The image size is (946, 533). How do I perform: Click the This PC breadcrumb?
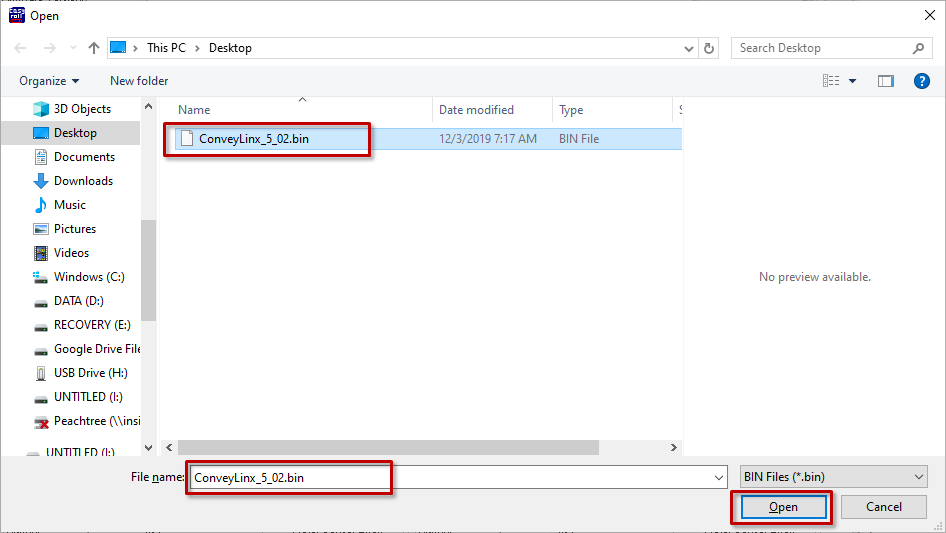tap(166, 48)
